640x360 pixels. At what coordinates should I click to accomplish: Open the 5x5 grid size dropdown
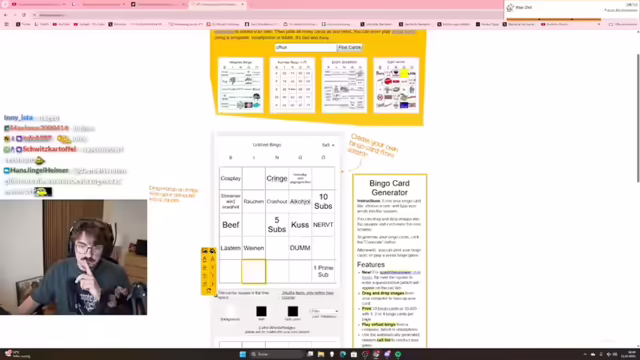[328, 145]
